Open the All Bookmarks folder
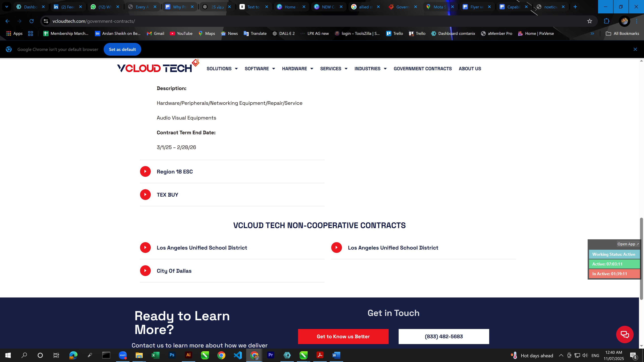 (622, 34)
